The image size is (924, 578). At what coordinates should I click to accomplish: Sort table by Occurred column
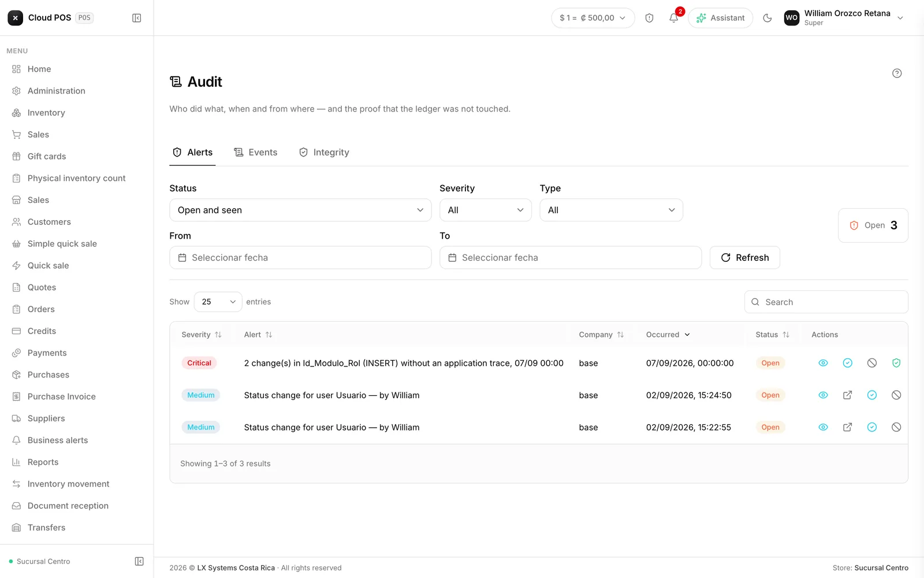click(668, 335)
